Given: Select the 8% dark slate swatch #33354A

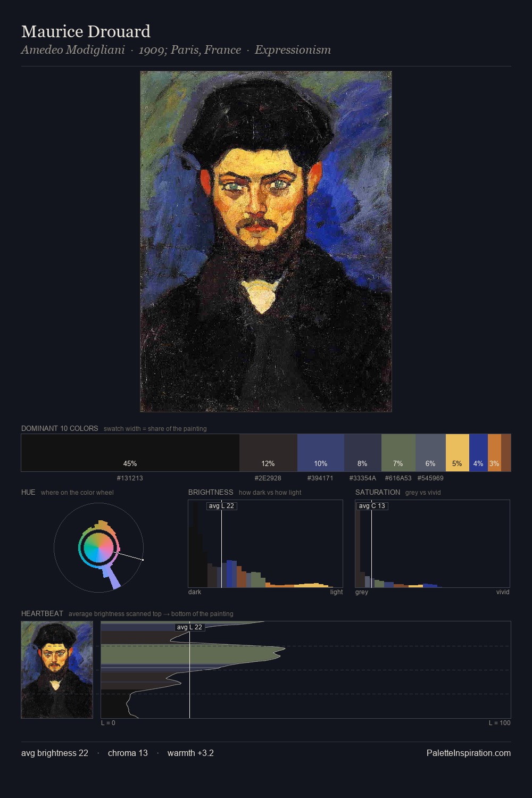Looking at the screenshot, I should click(x=363, y=453).
